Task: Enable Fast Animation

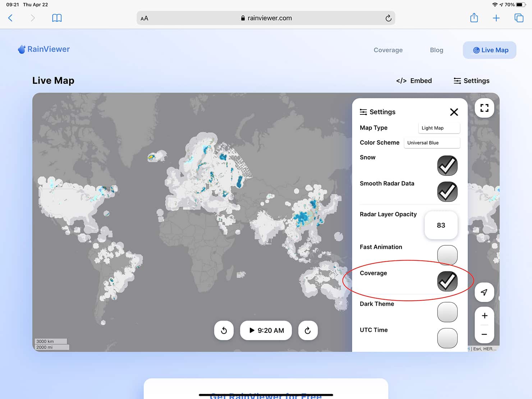Action: tap(447, 255)
